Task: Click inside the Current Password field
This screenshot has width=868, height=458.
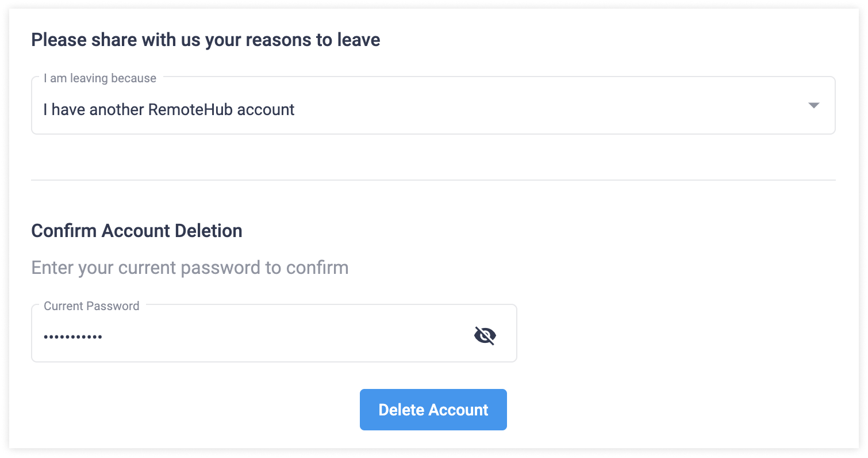Action: [x=230, y=335]
